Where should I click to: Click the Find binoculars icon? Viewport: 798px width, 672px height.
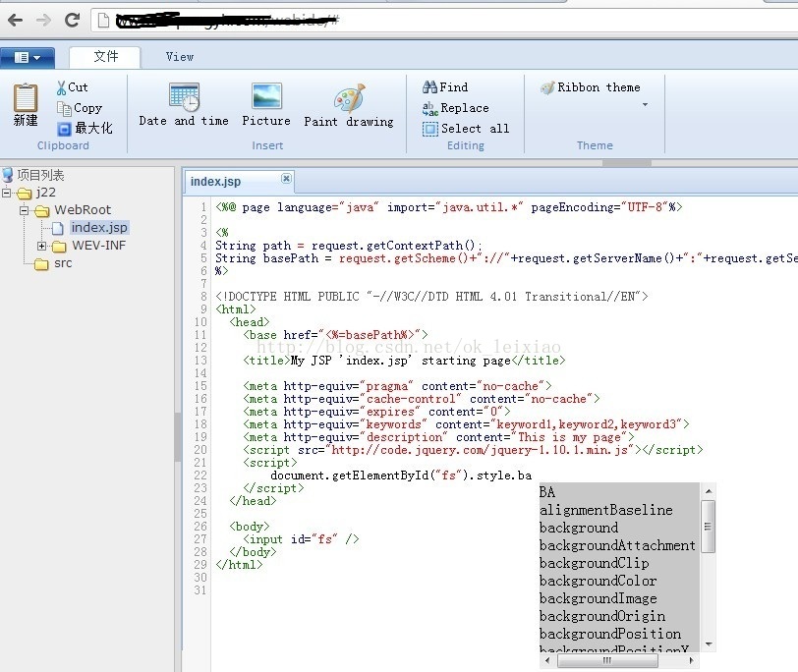click(429, 87)
